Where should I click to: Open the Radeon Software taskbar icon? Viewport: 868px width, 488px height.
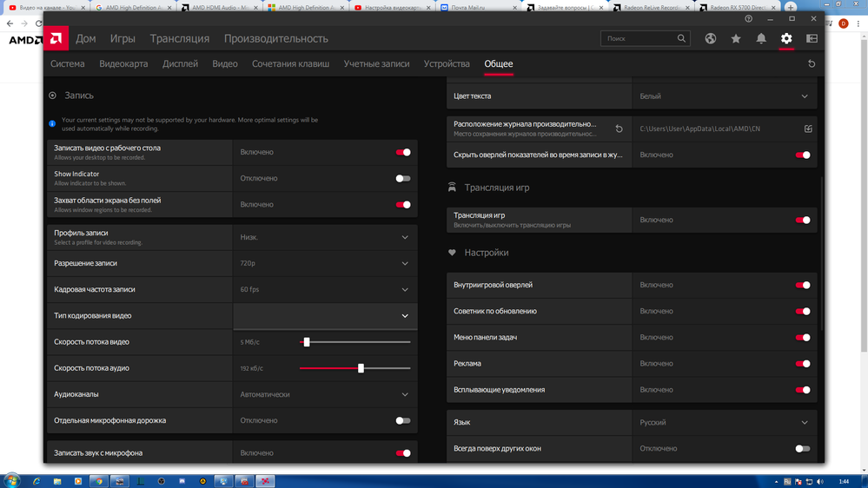265,481
